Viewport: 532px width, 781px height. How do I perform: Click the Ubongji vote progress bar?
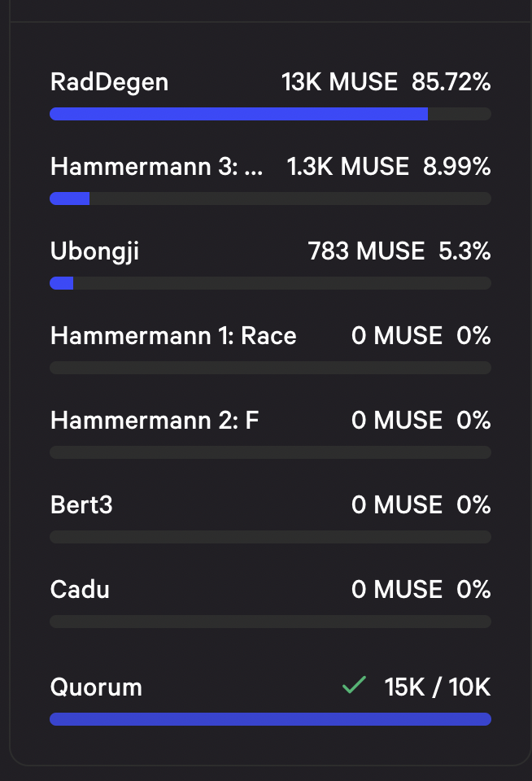(270, 283)
